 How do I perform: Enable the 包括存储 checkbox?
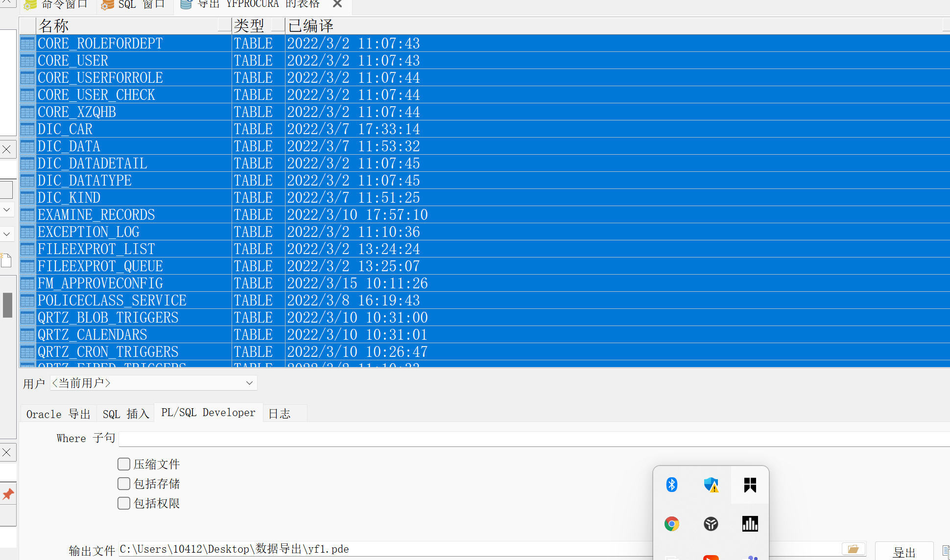[x=123, y=483]
